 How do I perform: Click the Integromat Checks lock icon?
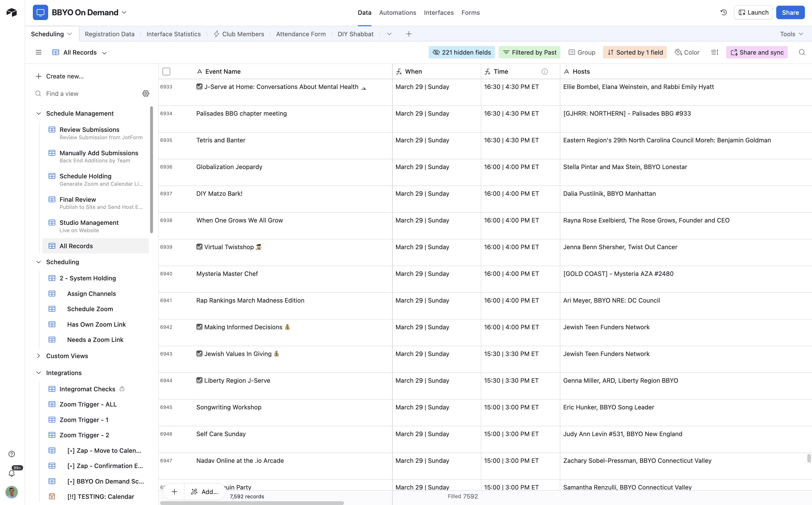tap(122, 389)
